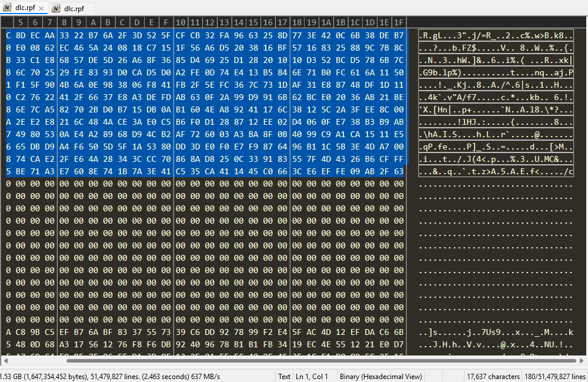Screen dimensions: 588x382
Task: Click ASCII row '..]s......j..7Us9...x..._.M....k'
Action: 496,332
